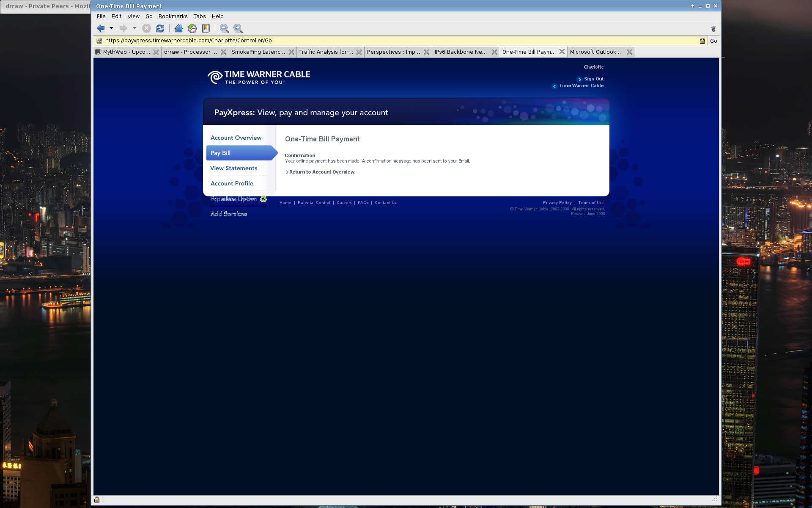Click the page icon beside the URL
Image resolution: width=812 pixels, height=508 pixels.
tap(99, 41)
